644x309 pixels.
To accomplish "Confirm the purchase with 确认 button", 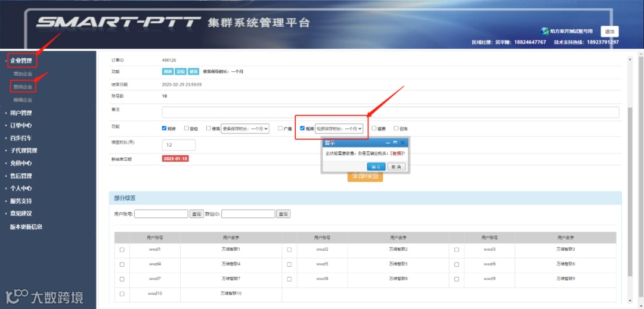I will click(376, 167).
